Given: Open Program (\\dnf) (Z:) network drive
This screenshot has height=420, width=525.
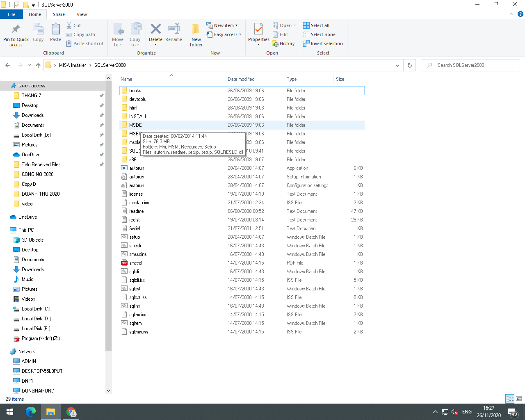Looking at the screenshot, I should (x=41, y=338).
